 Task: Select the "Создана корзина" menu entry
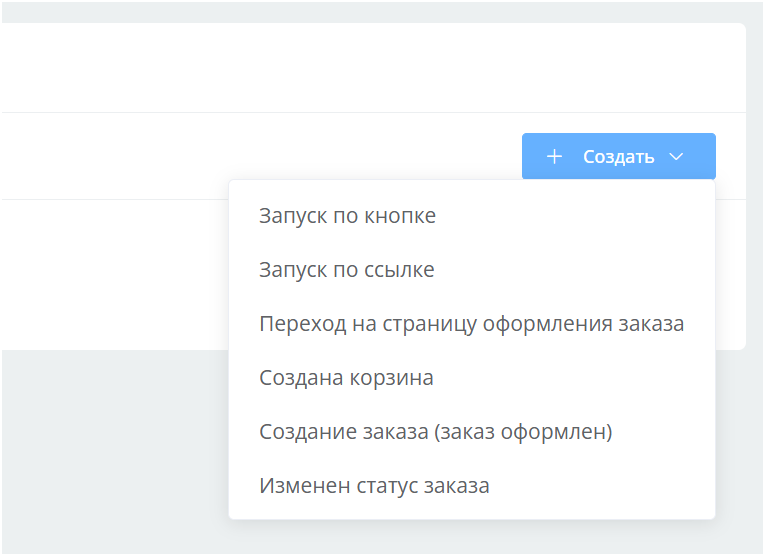345,378
